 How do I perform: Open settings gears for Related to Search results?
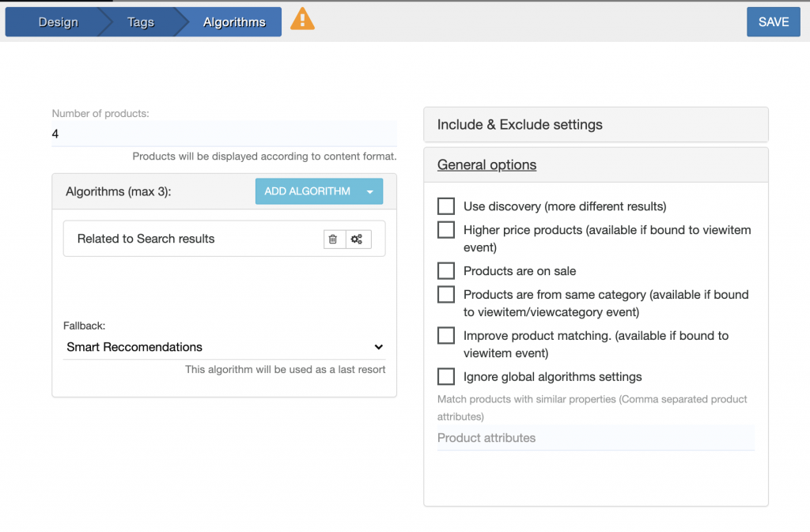click(357, 239)
